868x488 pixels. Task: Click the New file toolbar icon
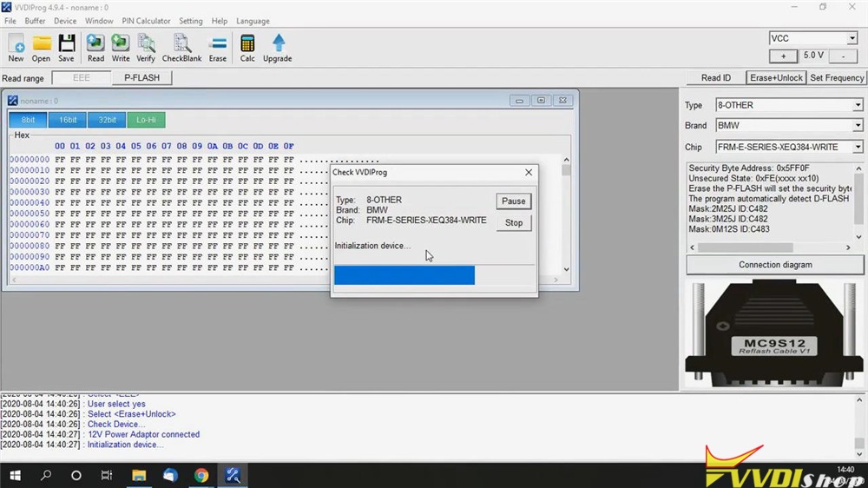[16, 48]
